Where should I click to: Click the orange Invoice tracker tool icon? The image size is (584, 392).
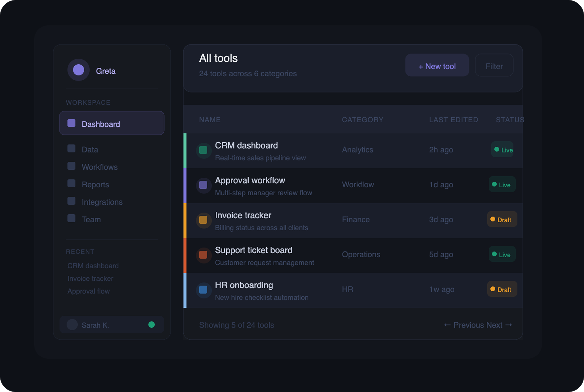pyautogui.click(x=204, y=220)
